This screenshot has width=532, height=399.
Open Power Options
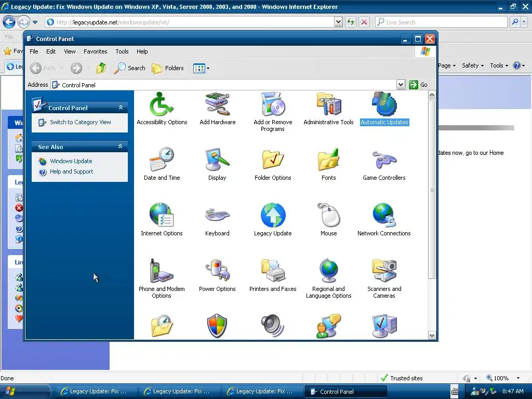click(x=217, y=275)
